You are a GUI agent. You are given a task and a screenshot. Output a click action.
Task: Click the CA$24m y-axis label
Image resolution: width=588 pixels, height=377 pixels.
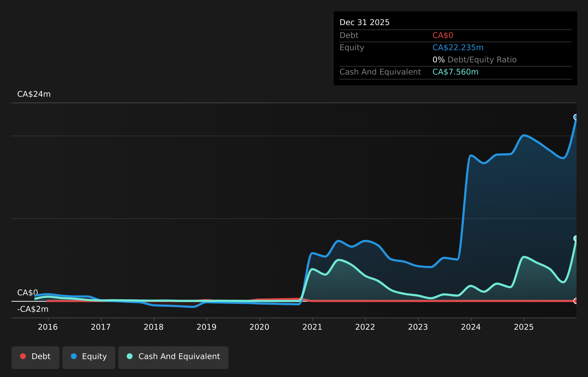tap(34, 94)
